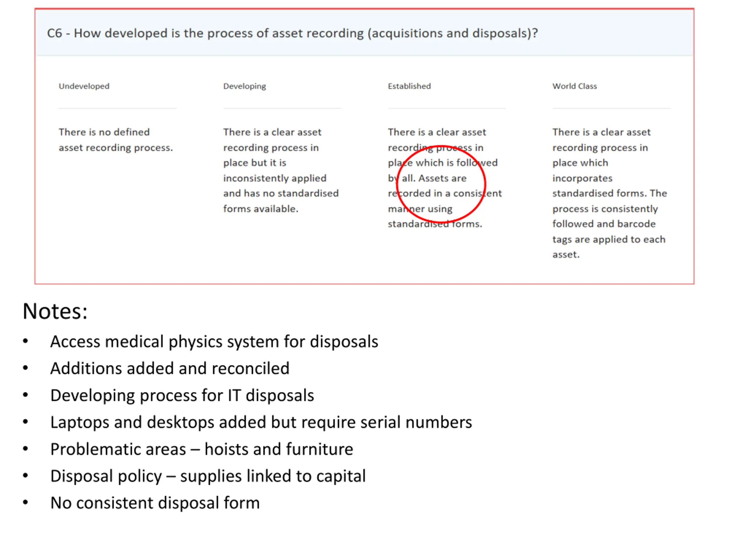Viewport: 747px width, 560px height.
Task: Click 'Problematic areas – hoists and furniture' note
Action: 202,449
